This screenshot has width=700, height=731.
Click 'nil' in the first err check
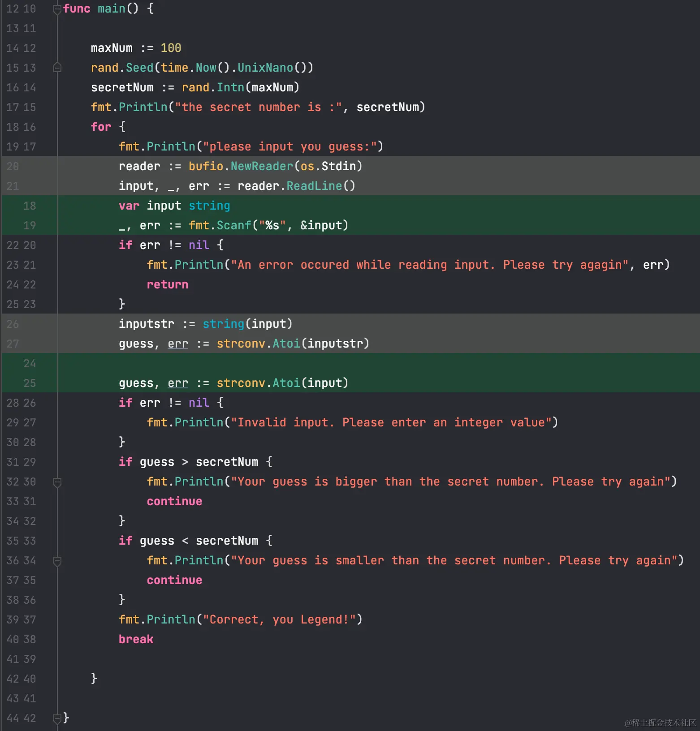[x=199, y=245]
